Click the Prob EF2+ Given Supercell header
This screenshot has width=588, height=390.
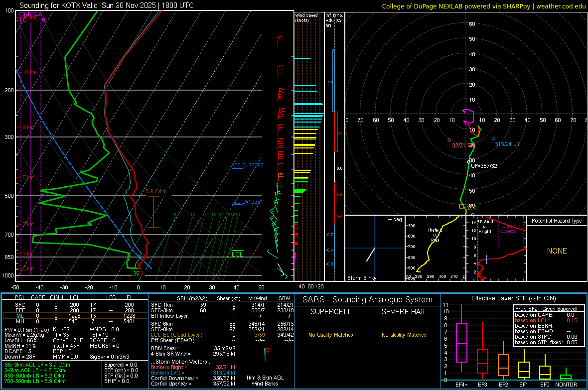tap(546, 309)
